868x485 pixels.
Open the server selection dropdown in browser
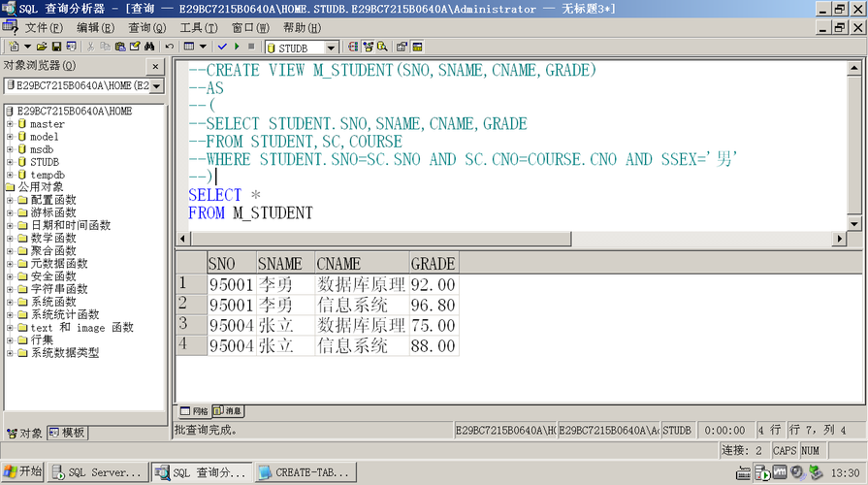pos(157,85)
